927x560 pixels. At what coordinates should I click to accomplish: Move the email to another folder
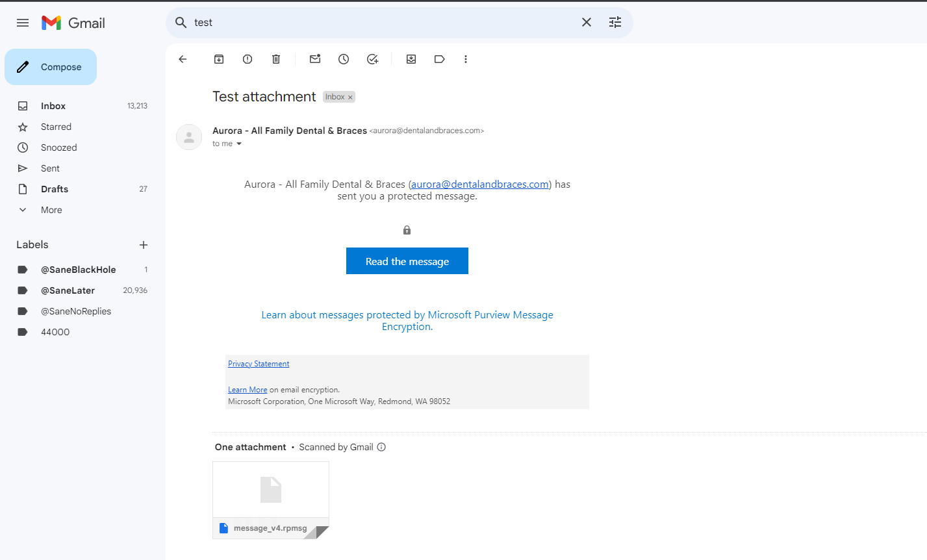click(x=411, y=59)
